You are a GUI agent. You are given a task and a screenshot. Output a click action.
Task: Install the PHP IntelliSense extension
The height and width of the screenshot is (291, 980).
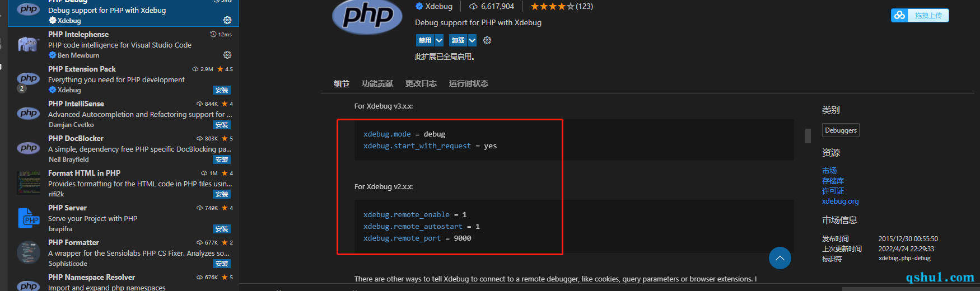pos(222,125)
